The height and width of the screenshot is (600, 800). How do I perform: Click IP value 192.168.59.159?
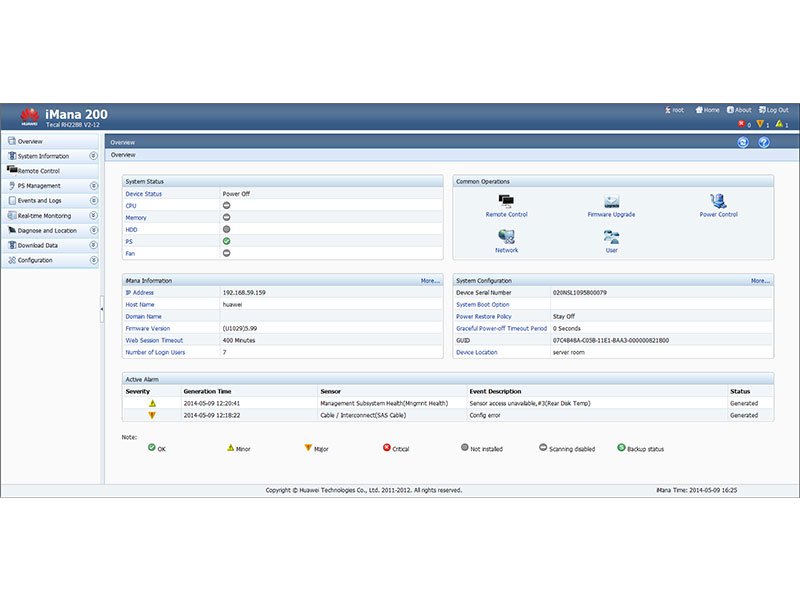coord(244,292)
